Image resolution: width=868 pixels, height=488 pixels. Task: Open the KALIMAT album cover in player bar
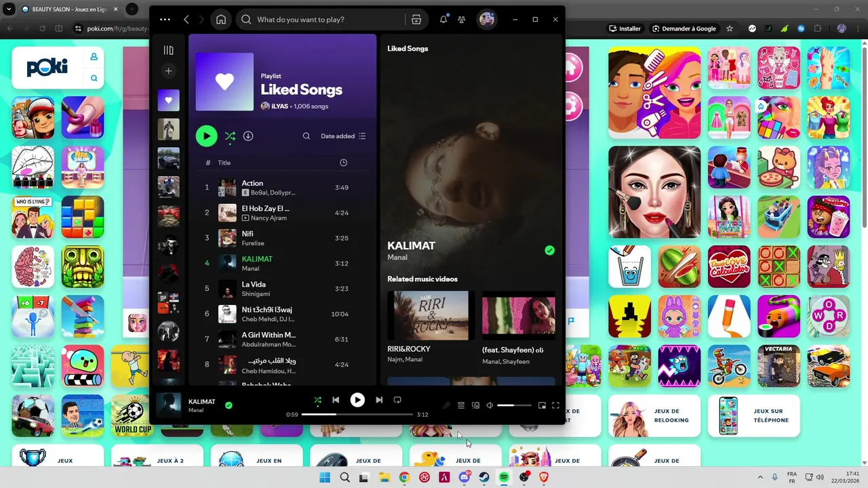[x=169, y=405]
